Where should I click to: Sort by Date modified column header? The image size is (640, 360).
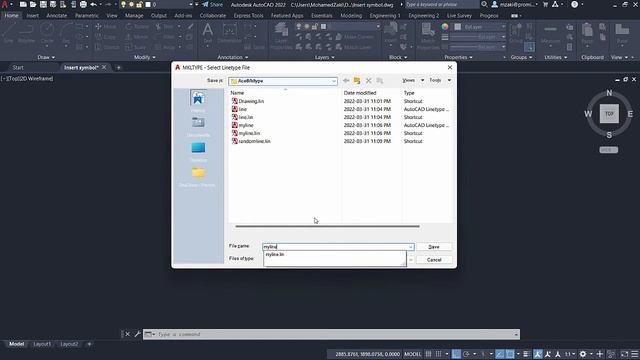(360, 93)
